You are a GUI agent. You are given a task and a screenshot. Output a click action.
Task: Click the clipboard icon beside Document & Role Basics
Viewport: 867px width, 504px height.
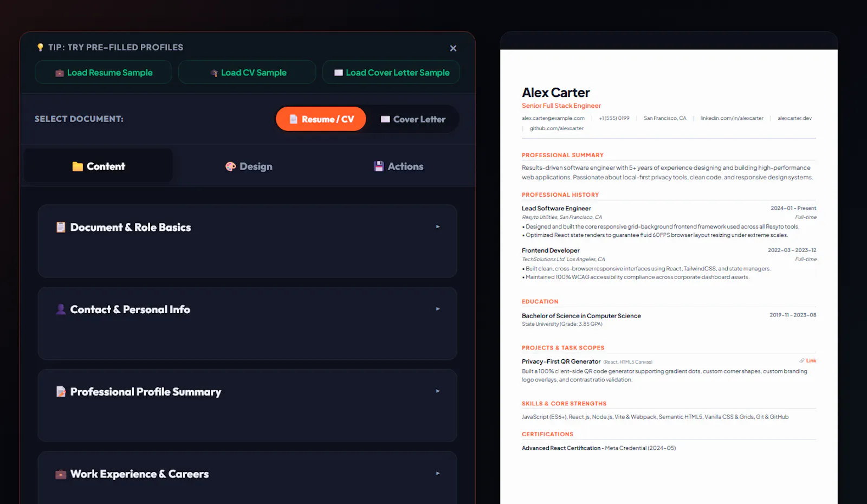click(61, 227)
